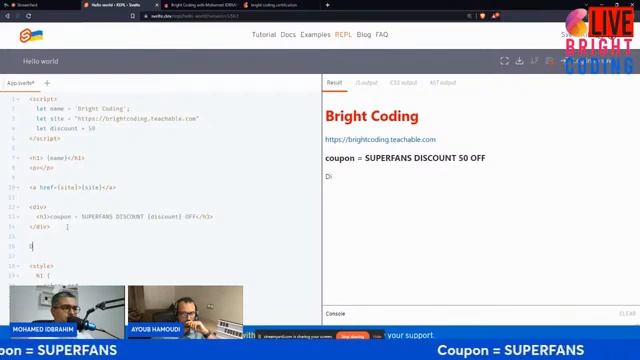
Task: Collapse the div block fold at line 12
Action: [x=18, y=207]
